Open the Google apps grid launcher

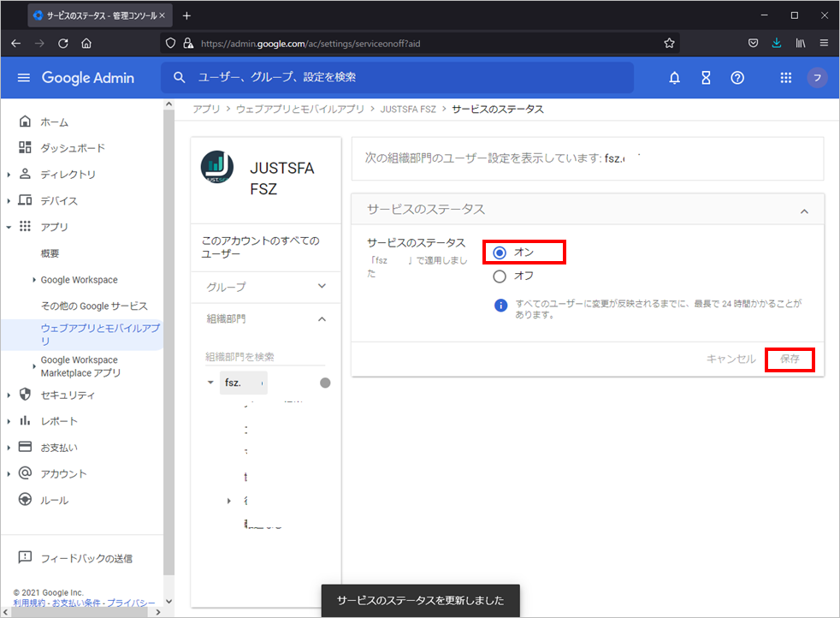[x=786, y=78]
